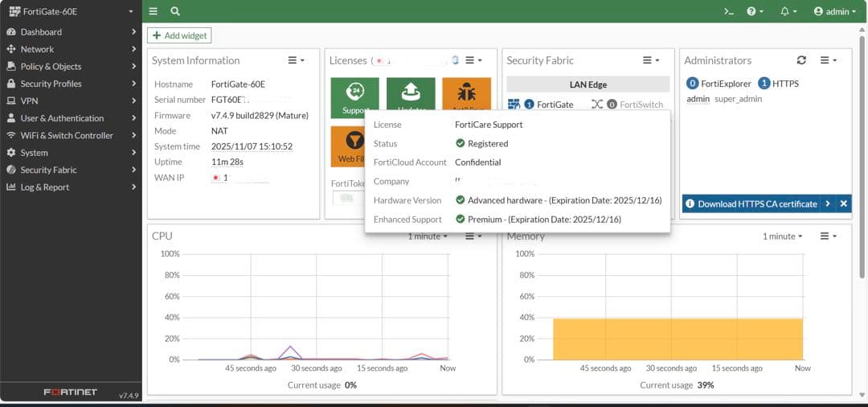Image resolution: width=868 pixels, height=407 pixels.
Task: Open Administrators widget options menu
Action: click(828, 60)
